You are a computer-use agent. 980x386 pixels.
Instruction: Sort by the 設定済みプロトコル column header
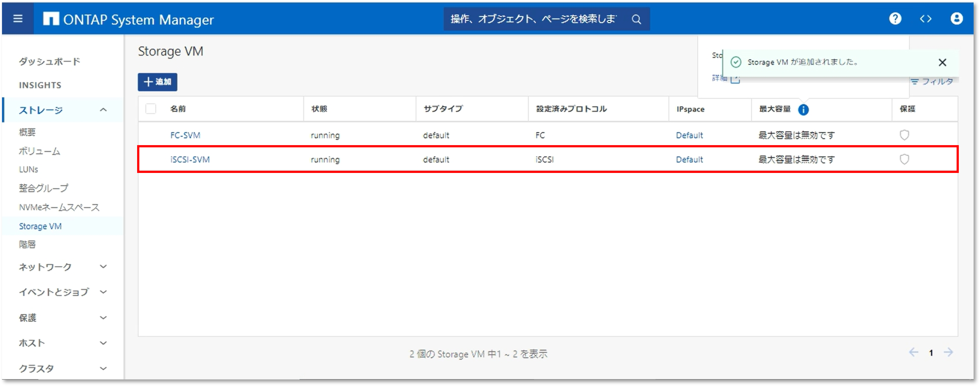point(571,109)
